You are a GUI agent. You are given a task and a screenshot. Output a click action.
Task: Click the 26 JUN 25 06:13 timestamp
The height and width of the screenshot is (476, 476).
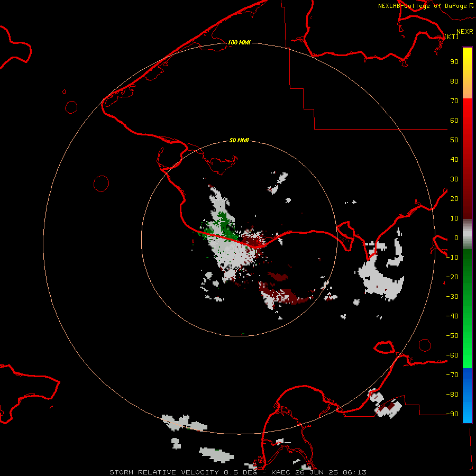tap(331, 472)
